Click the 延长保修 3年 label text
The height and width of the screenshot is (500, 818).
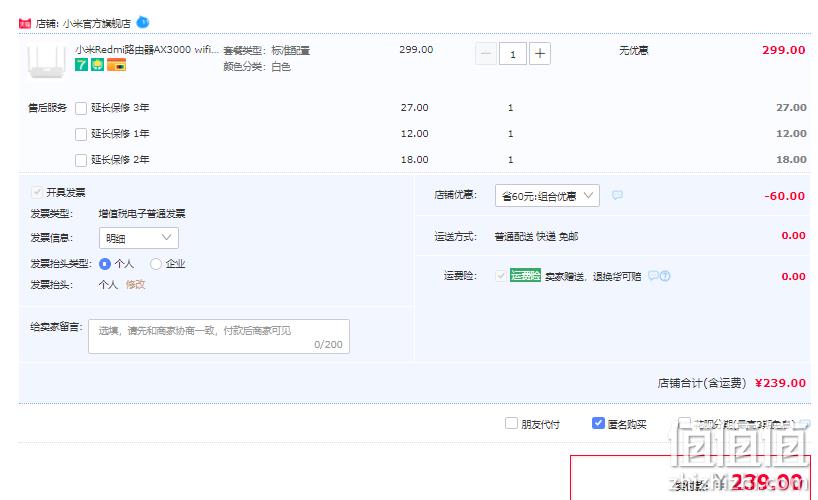[121, 108]
